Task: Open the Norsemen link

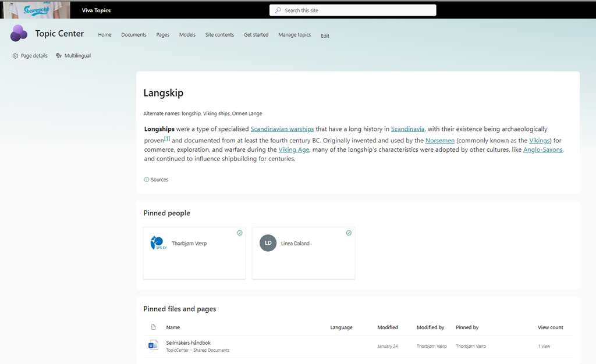Action: pyautogui.click(x=440, y=141)
